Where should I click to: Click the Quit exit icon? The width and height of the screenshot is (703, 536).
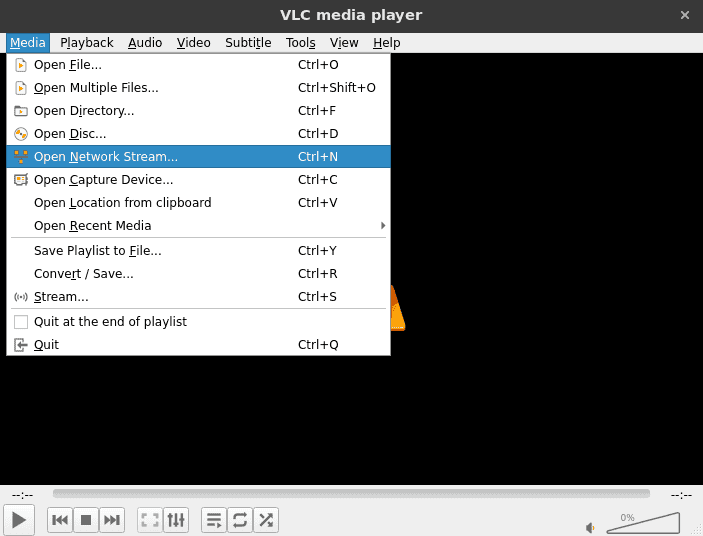[21, 345]
